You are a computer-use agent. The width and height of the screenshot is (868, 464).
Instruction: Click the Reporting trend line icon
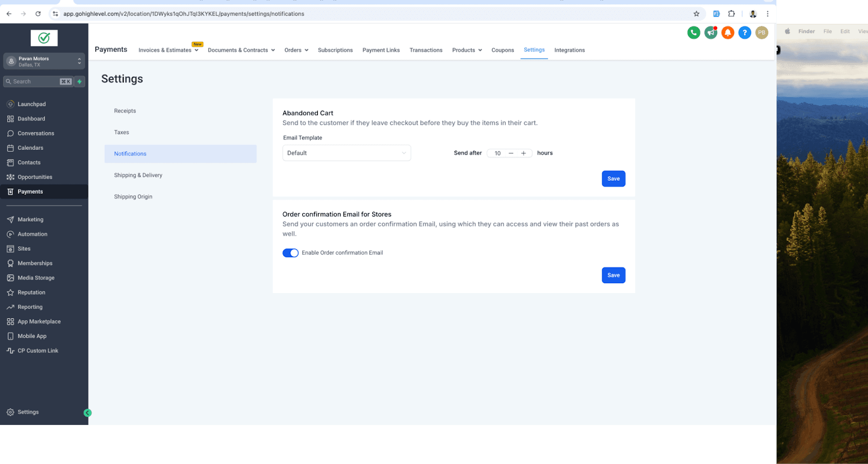(10, 307)
